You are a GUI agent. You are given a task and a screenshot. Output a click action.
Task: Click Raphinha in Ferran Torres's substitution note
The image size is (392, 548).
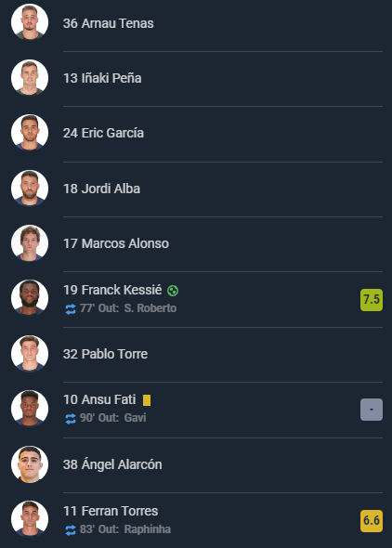pos(148,529)
